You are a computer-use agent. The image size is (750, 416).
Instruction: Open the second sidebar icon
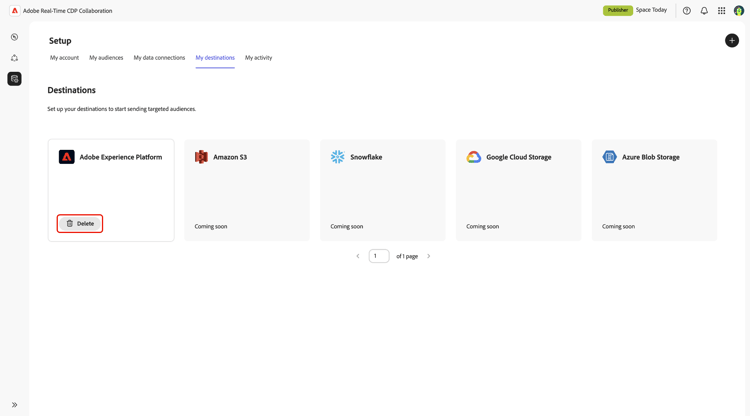click(14, 58)
